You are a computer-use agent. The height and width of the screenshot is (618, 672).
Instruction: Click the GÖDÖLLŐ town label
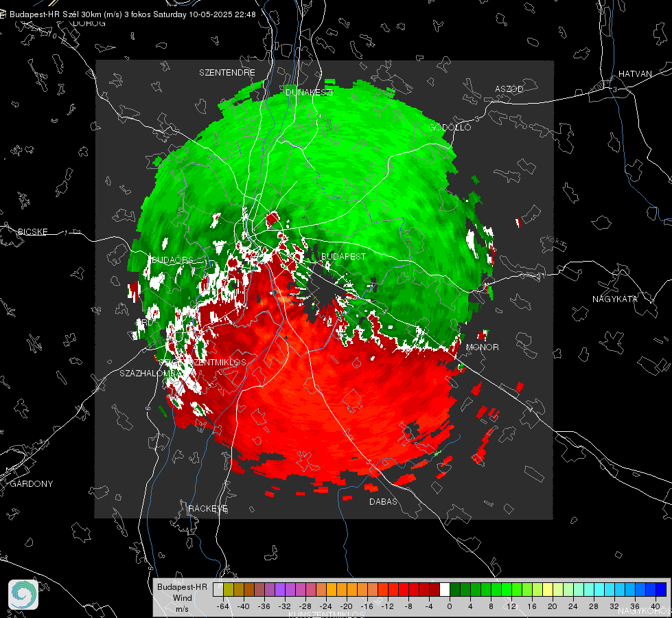(450, 127)
